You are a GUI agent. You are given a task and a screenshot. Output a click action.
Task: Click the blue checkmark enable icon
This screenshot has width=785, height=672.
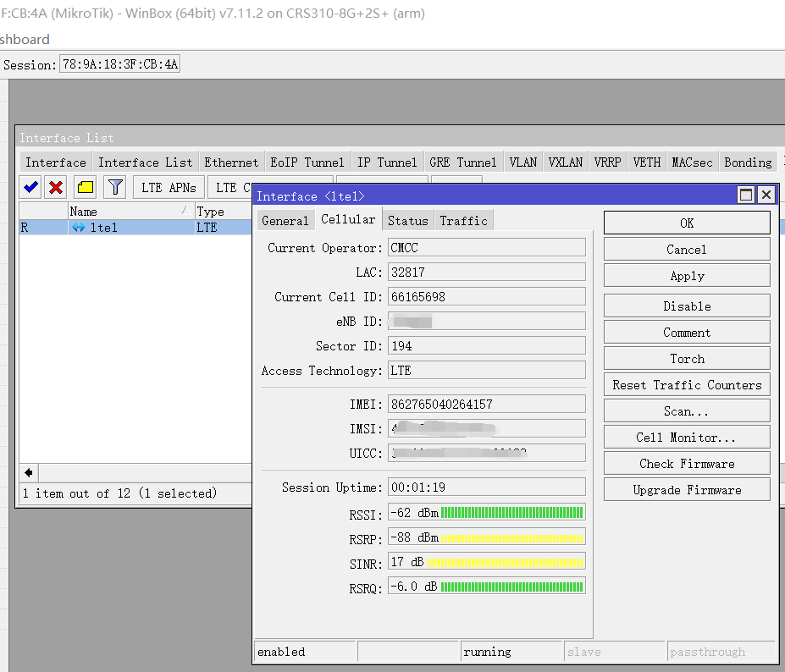coord(31,187)
